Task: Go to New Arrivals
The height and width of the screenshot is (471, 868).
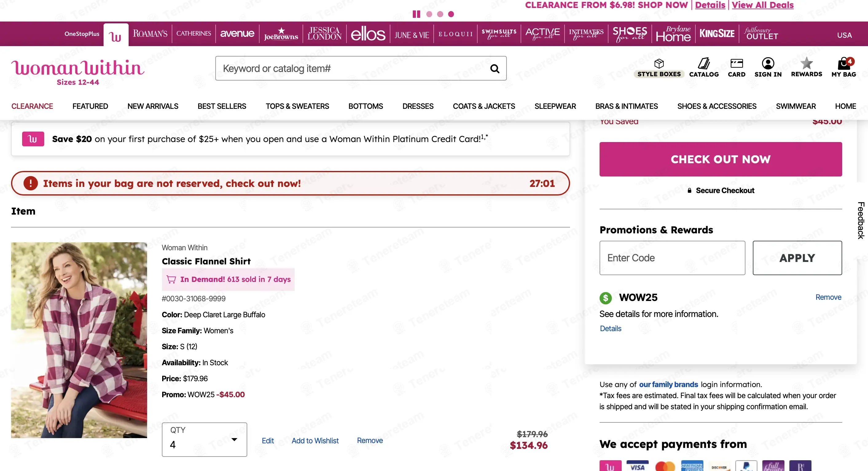Action: [153, 106]
